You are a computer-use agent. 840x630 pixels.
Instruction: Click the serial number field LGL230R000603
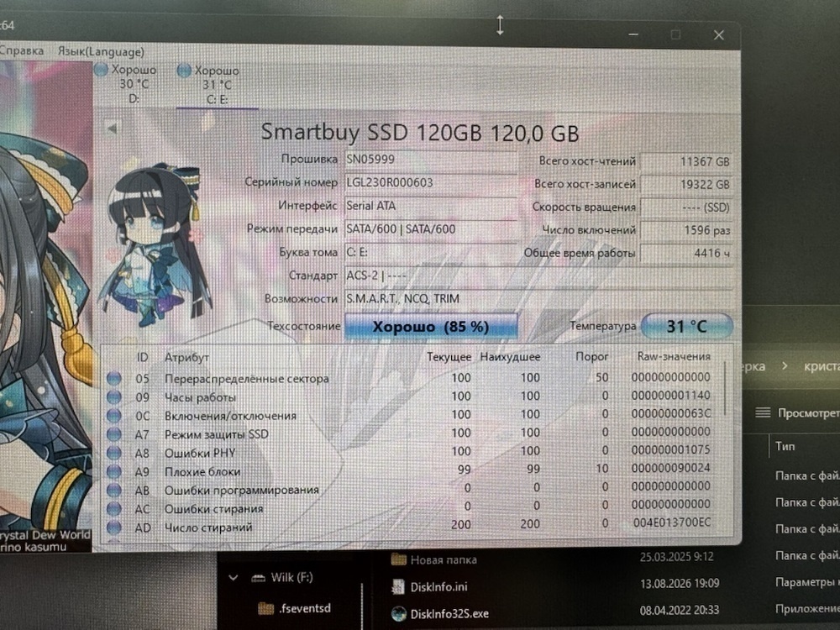tap(431, 182)
